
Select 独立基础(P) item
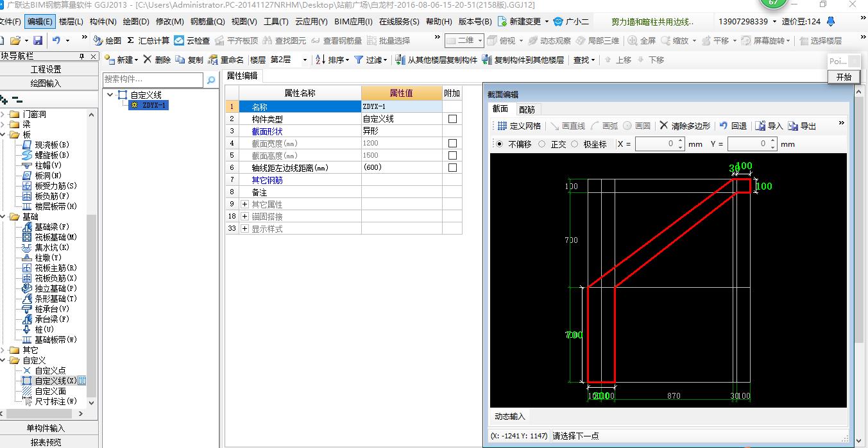click(x=55, y=288)
